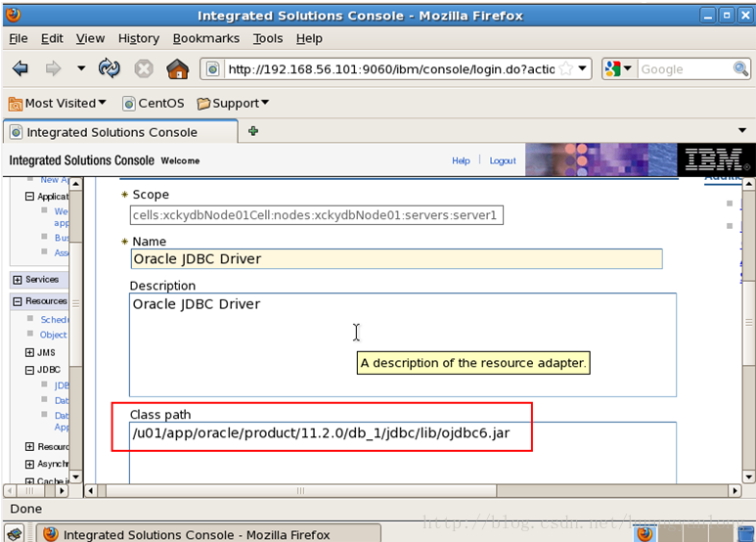756x542 pixels.
Task: Go to the Home page icon
Action: tap(177, 68)
